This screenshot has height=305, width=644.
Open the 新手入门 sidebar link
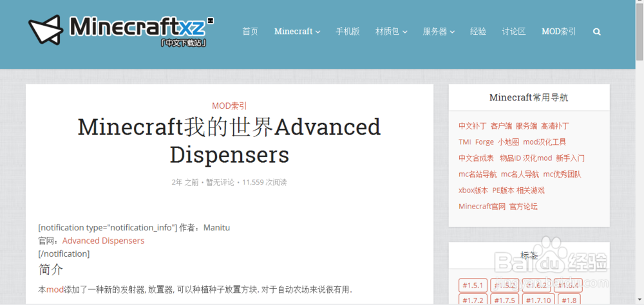click(x=570, y=158)
